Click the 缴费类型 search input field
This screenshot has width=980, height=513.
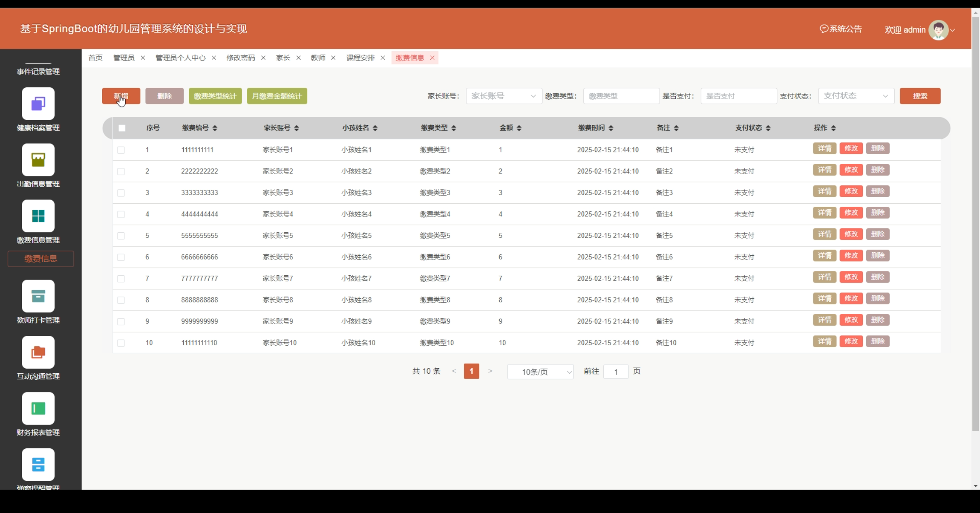click(x=621, y=96)
